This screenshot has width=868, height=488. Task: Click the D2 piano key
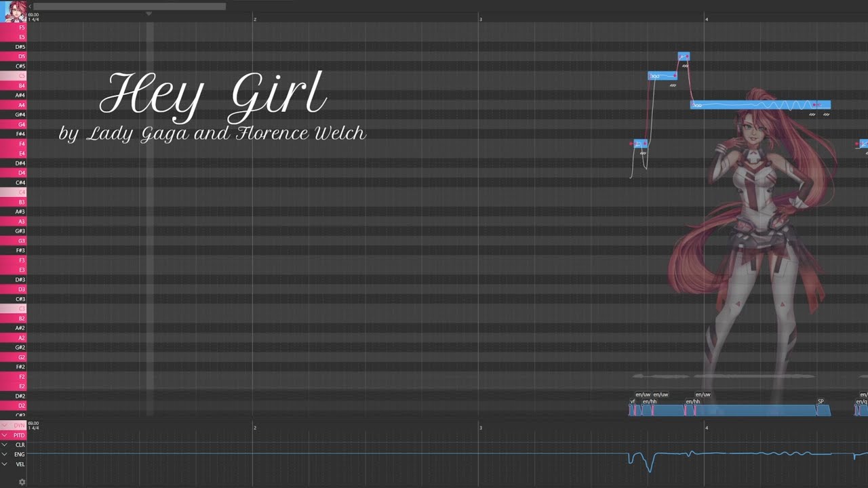point(14,405)
